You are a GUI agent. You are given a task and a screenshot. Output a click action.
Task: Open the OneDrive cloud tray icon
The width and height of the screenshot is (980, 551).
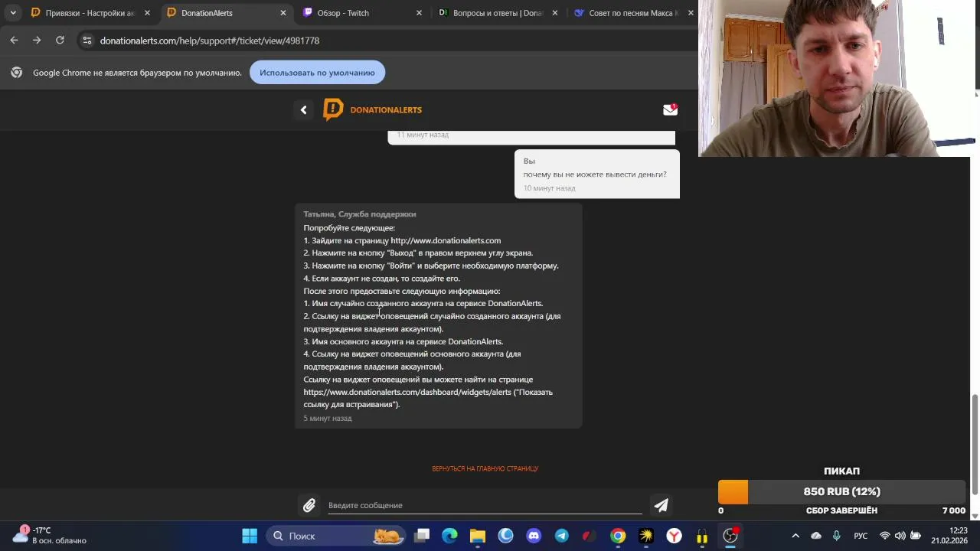[x=816, y=536]
